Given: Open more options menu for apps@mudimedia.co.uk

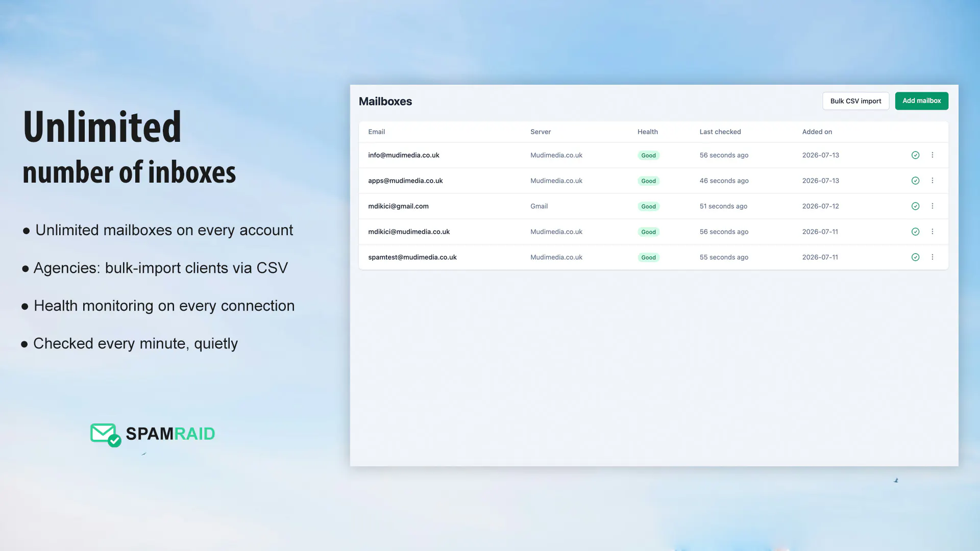Looking at the screenshot, I should coord(932,181).
